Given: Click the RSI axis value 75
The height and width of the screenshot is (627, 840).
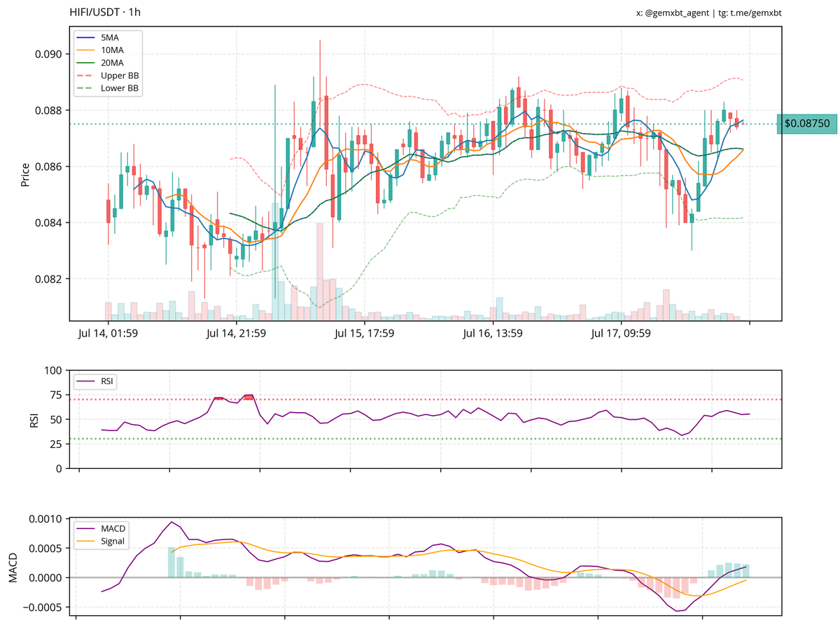Looking at the screenshot, I should [x=57, y=395].
